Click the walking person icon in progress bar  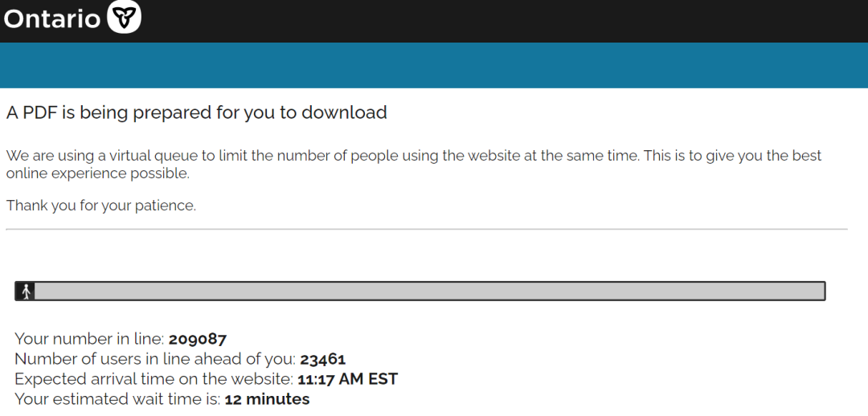26,291
